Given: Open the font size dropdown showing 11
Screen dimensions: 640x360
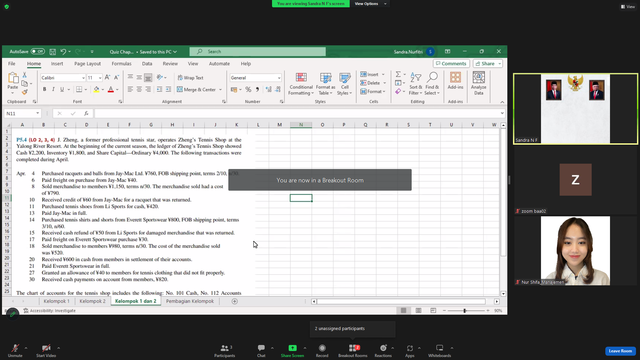Looking at the screenshot, I should pyautogui.click(x=100, y=78).
